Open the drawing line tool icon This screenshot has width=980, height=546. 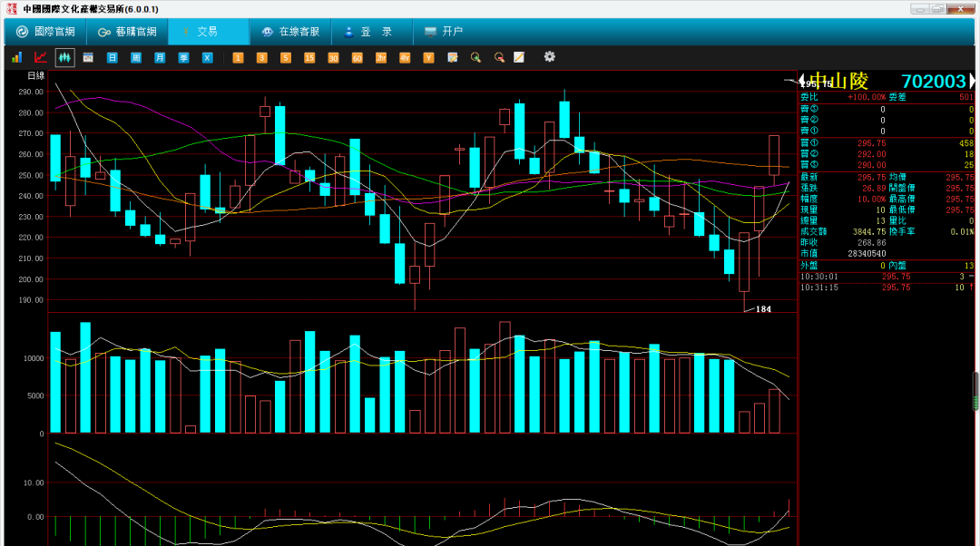click(x=519, y=57)
